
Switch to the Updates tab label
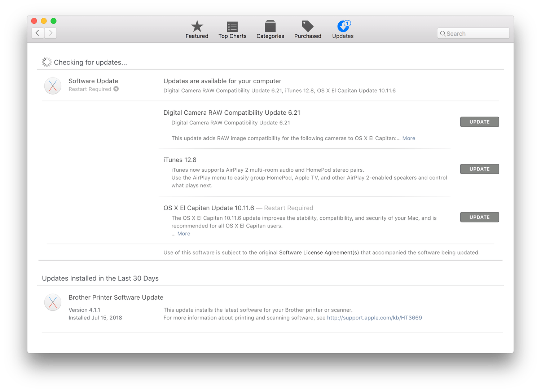pos(343,36)
